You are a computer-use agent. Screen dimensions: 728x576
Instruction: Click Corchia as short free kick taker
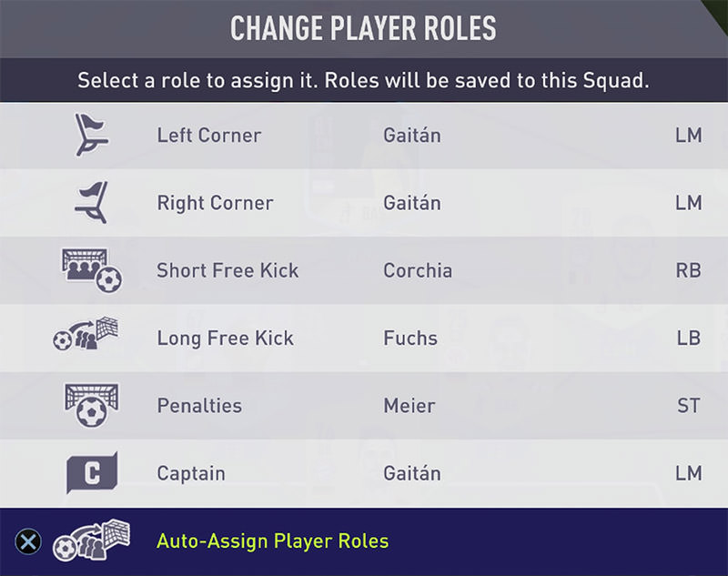[x=418, y=270]
